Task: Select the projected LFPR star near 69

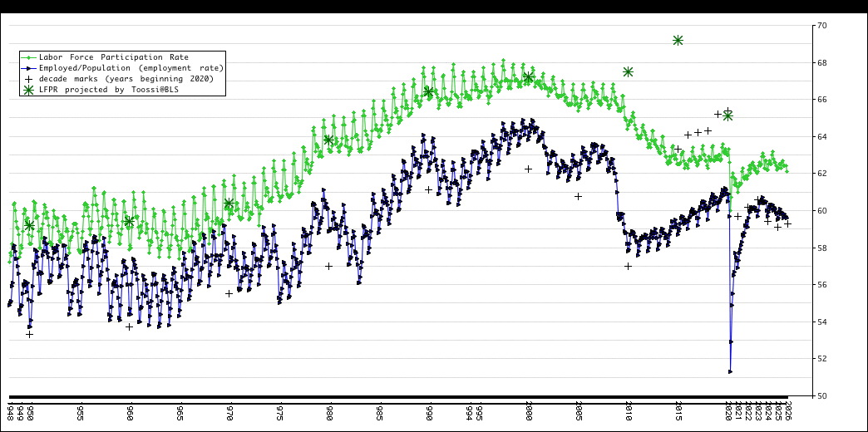Action: point(678,41)
